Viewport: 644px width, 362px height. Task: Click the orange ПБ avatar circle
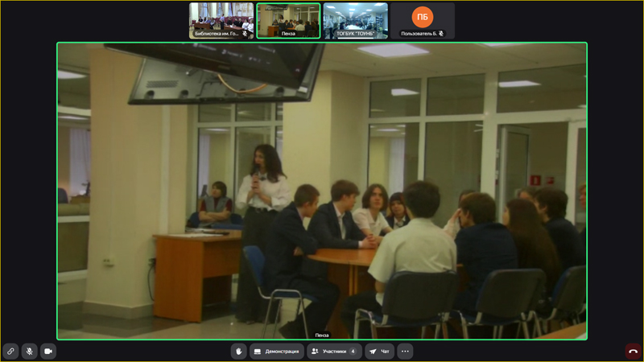422,16
